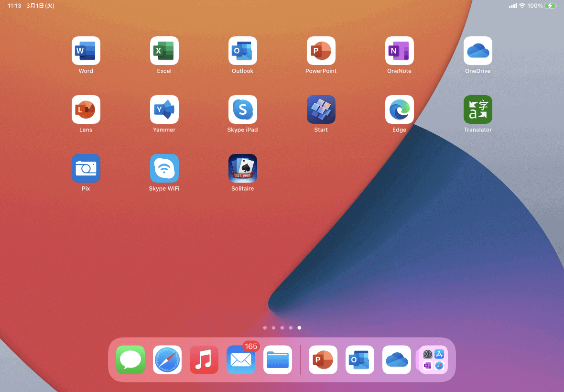
Task: Open the App Library folder in dock
Action: (x=434, y=359)
